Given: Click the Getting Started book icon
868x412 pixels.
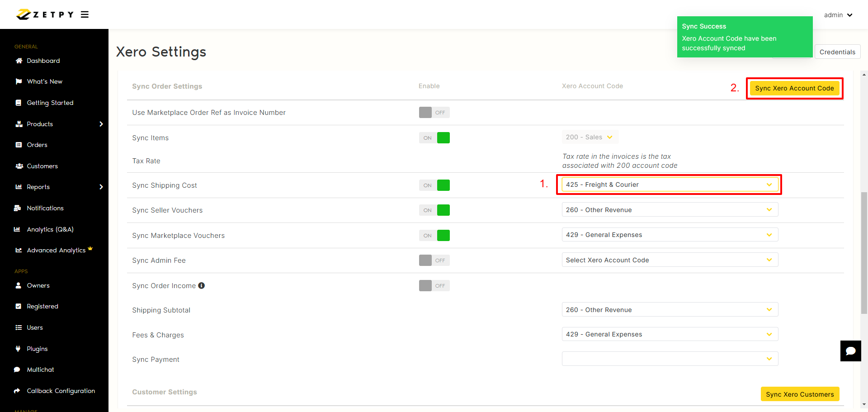Looking at the screenshot, I should (19, 103).
